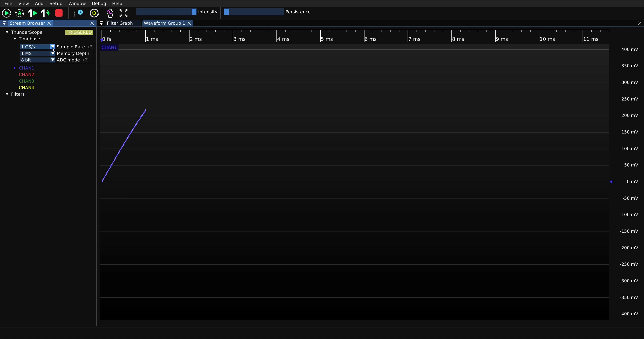Open the File menu
This screenshot has width=644, height=339.
[x=8, y=4]
